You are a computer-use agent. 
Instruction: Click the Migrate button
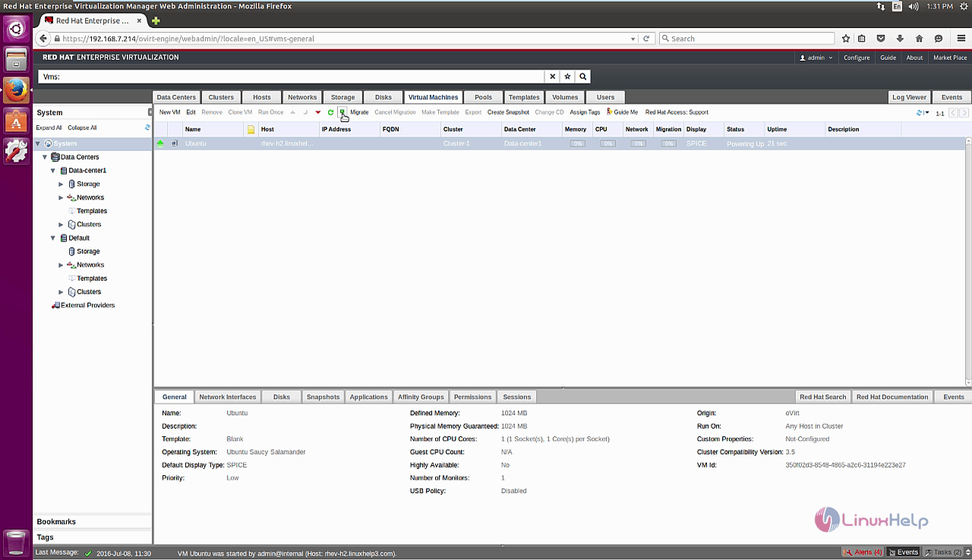point(359,112)
